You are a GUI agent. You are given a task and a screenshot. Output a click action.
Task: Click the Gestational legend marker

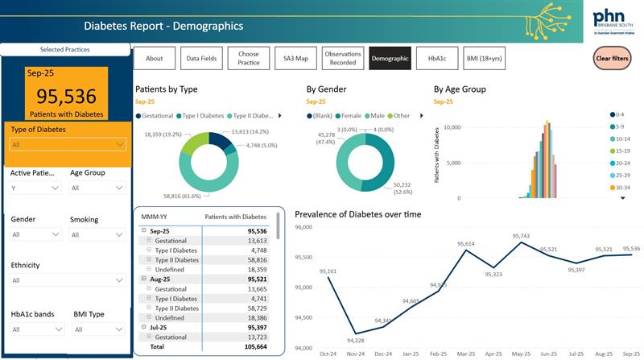coord(138,116)
